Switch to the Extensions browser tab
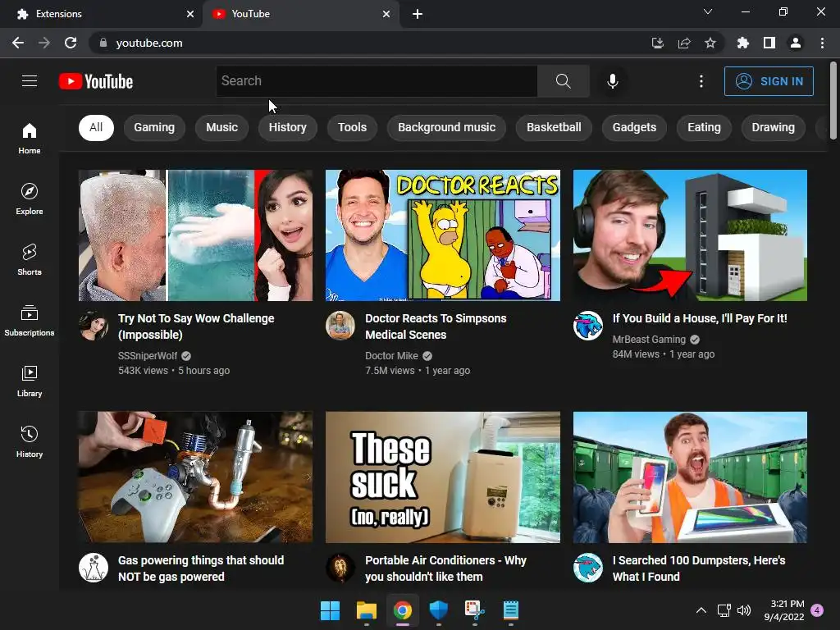The image size is (840, 630). (x=101, y=14)
